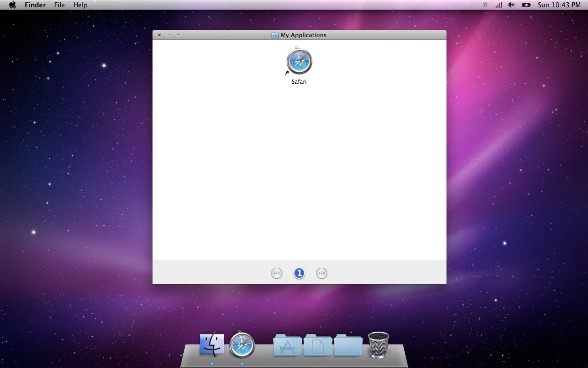The width and height of the screenshot is (588, 368).
Task: Close the My Applications window
Action: pos(159,35)
